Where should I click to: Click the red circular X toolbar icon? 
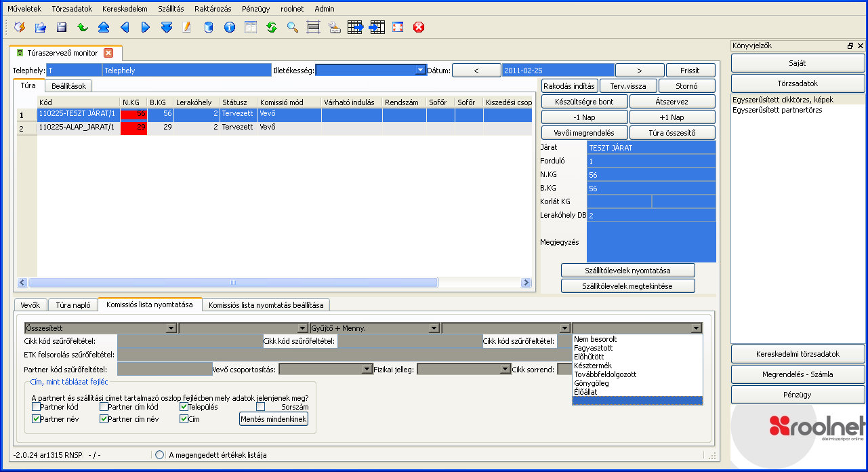point(419,28)
